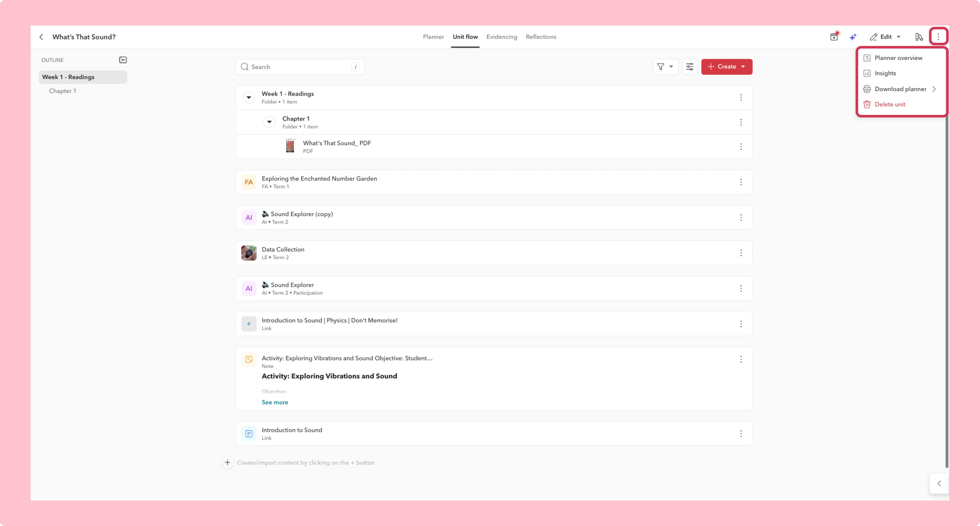Click the back arrow beside What's That Sound?
Screen dimensions: 980x526
tap(41, 37)
